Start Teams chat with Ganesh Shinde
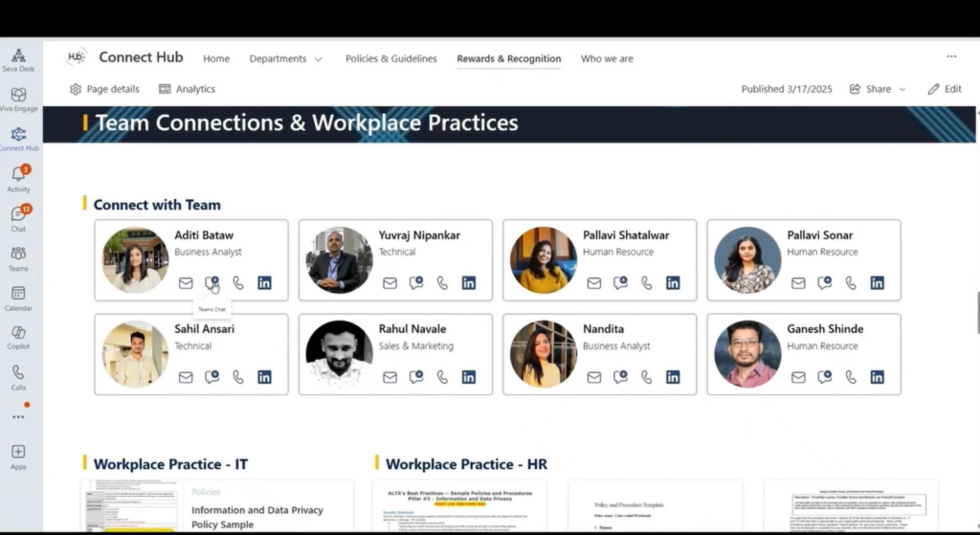This screenshot has height=535, width=980. [x=825, y=377]
